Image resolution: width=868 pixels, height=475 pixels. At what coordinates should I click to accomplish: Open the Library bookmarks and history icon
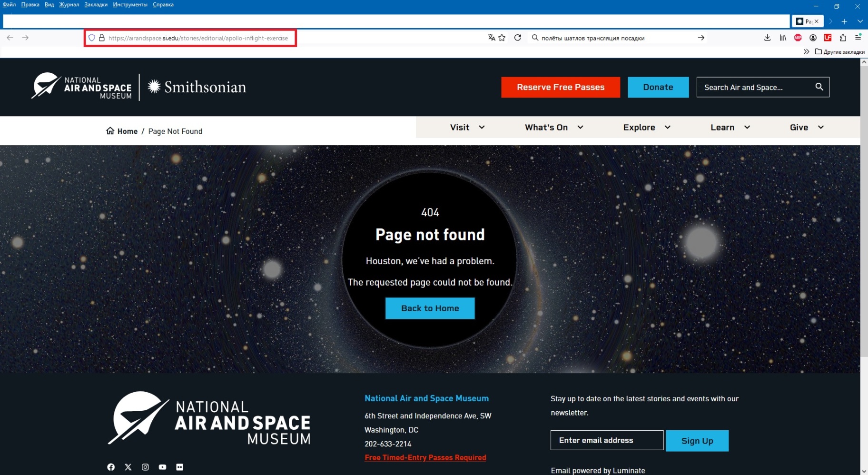(783, 38)
